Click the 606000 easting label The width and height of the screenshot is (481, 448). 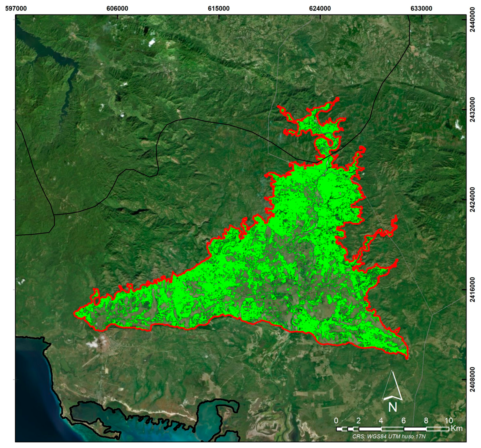(x=117, y=8)
